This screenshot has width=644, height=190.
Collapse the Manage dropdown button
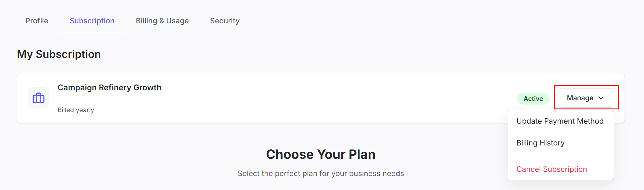586,98
